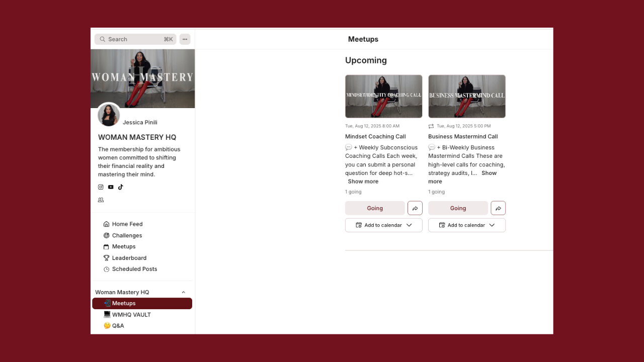Viewport: 644px width, 362px height.
Task: Open the YouTube channel icon
Action: (x=111, y=187)
